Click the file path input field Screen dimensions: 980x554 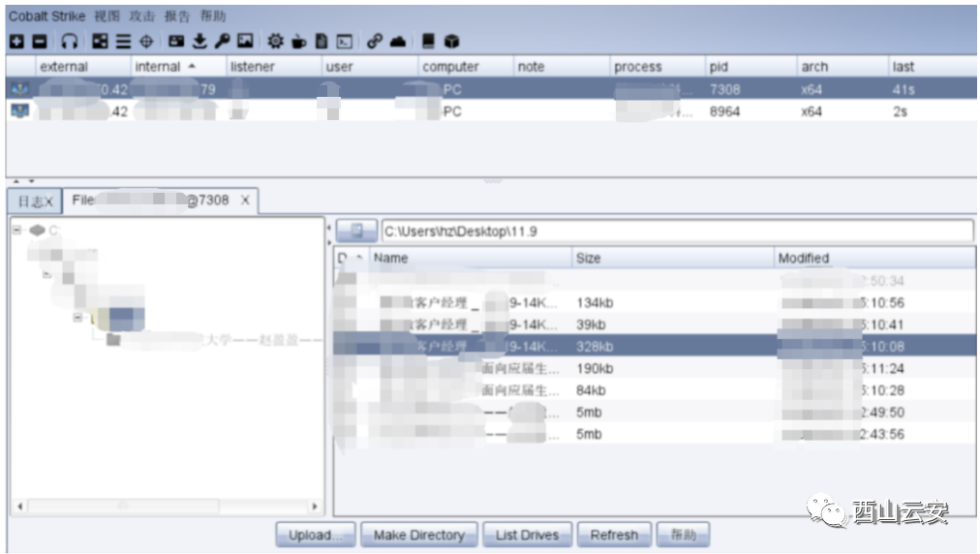tap(678, 231)
